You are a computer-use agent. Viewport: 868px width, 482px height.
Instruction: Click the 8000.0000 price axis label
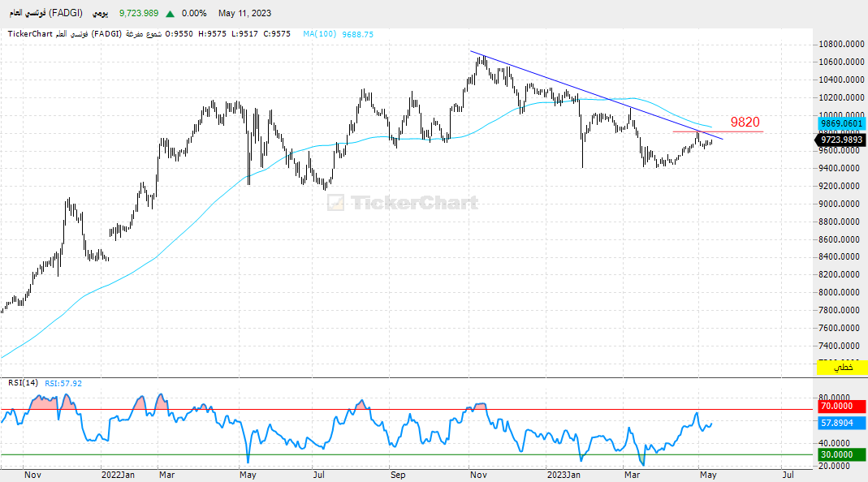click(841, 292)
